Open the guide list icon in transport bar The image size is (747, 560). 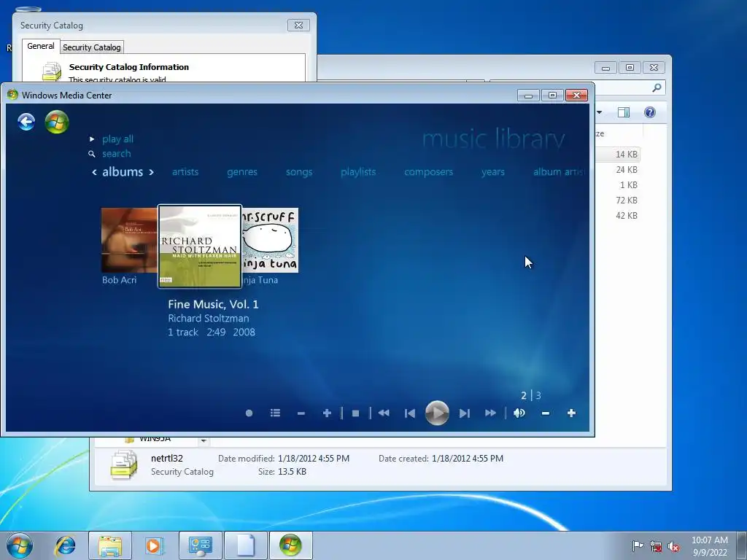(275, 413)
